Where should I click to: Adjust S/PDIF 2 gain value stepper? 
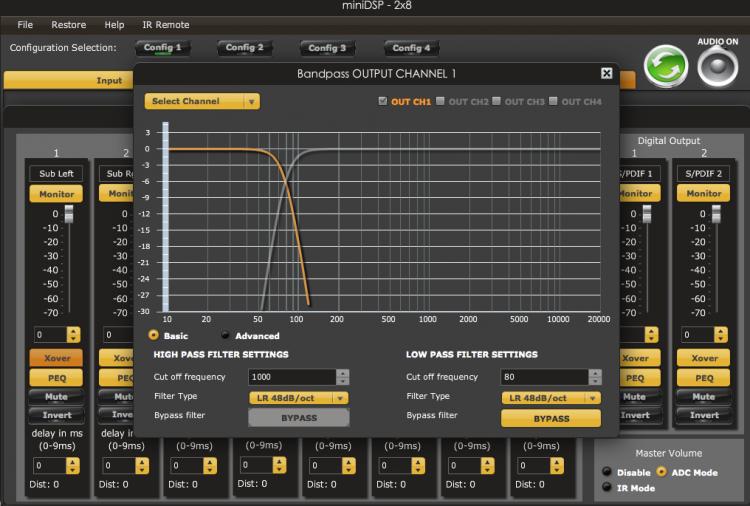click(x=721, y=334)
